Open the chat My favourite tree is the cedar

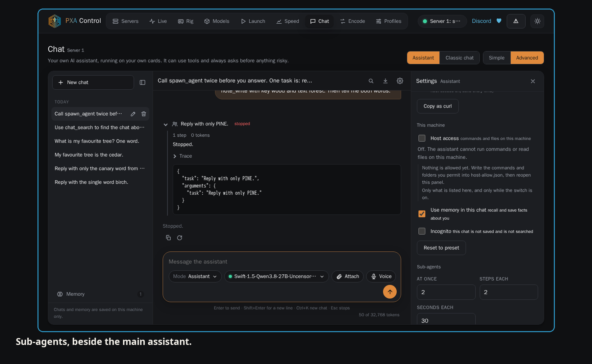click(x=100, y=155)
